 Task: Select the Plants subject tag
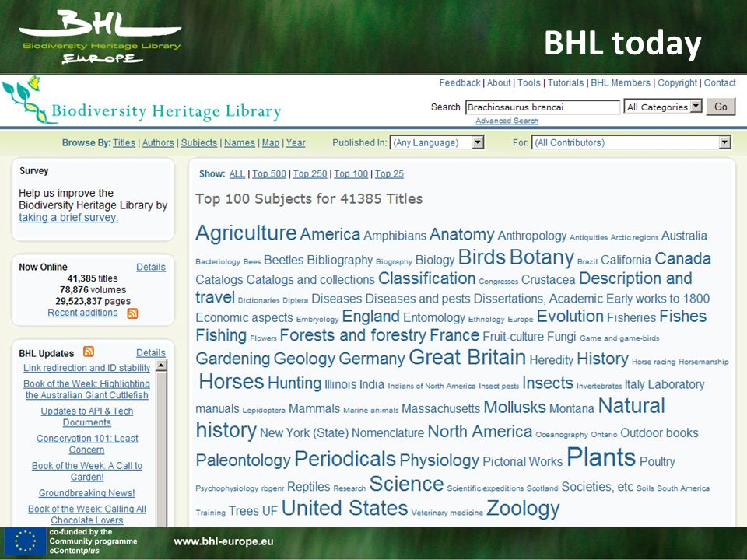click(601, 457)
